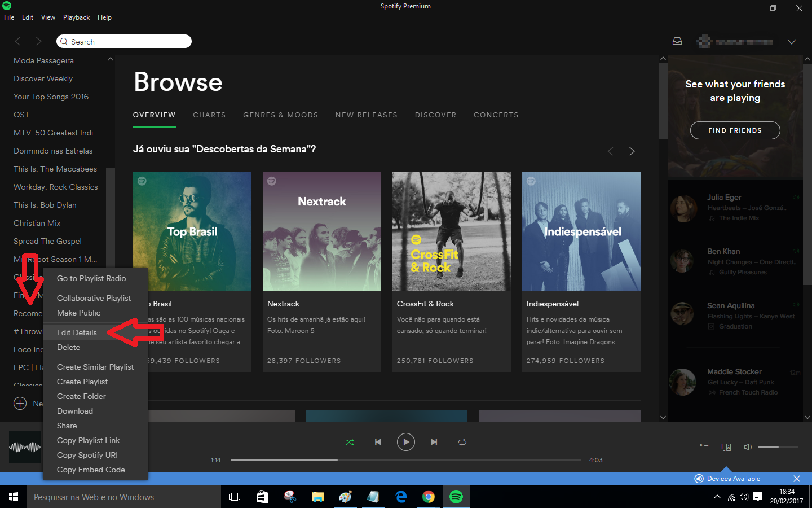Open Julia Eger friend activity avatar
The height and width of the screenshot is (508, 812).
pyautogui.click(x=683, y=208)
